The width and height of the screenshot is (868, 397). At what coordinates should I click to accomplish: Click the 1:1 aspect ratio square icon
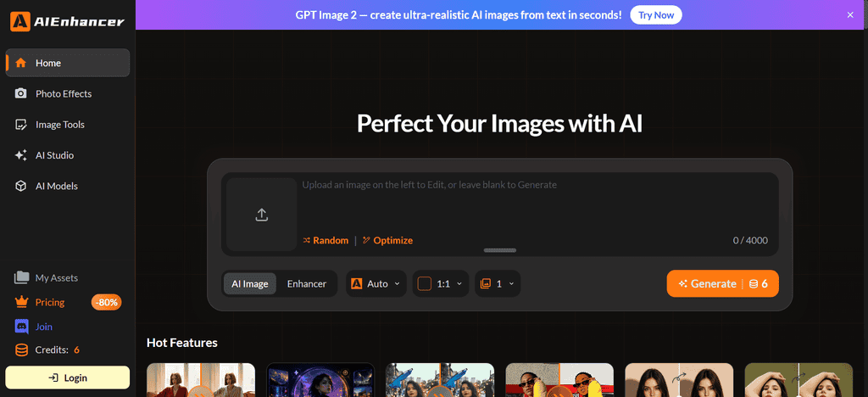point(425,283)
